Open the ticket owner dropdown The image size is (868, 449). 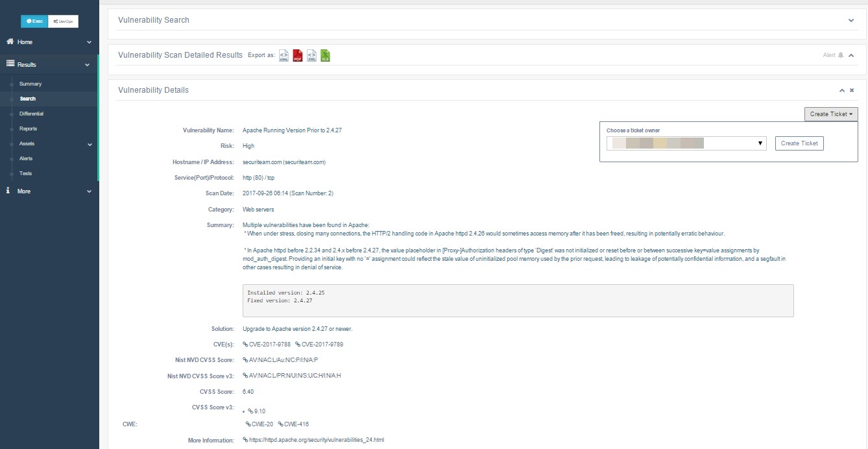686,143
